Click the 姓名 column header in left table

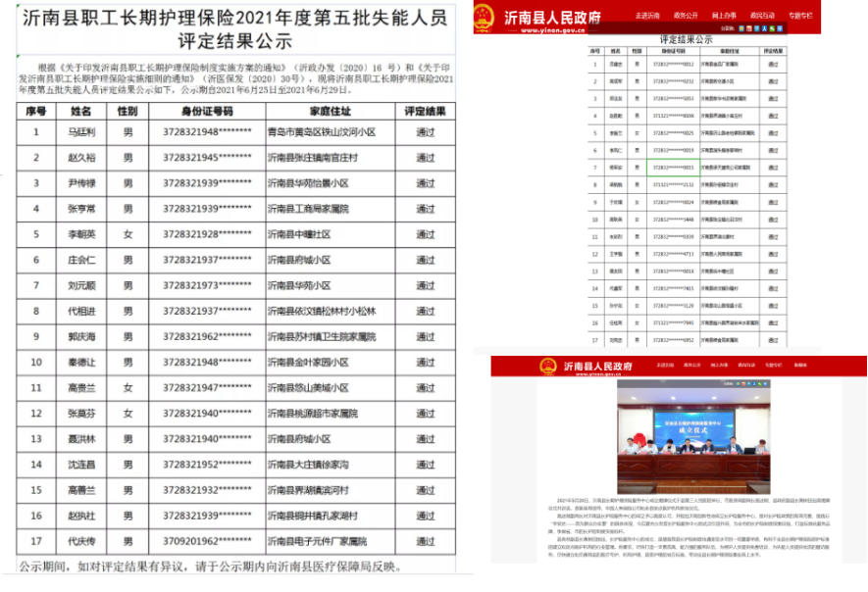(80, 111)
